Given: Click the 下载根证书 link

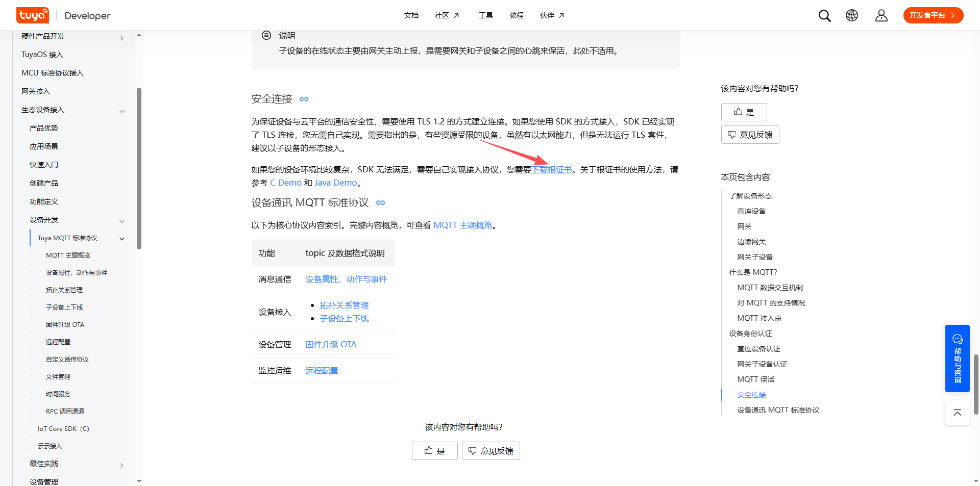Looking at the screenshot, I should click(552, 169).
